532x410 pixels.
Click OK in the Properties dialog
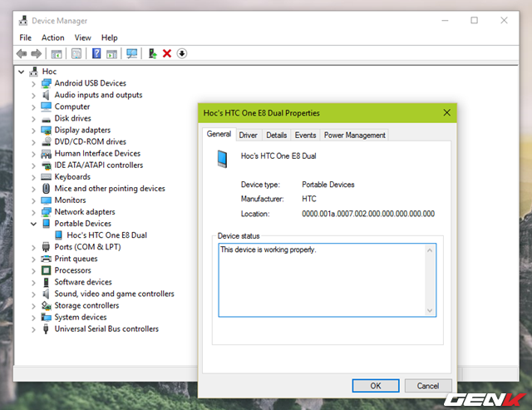pyautogui.click(x=376, y=386)
